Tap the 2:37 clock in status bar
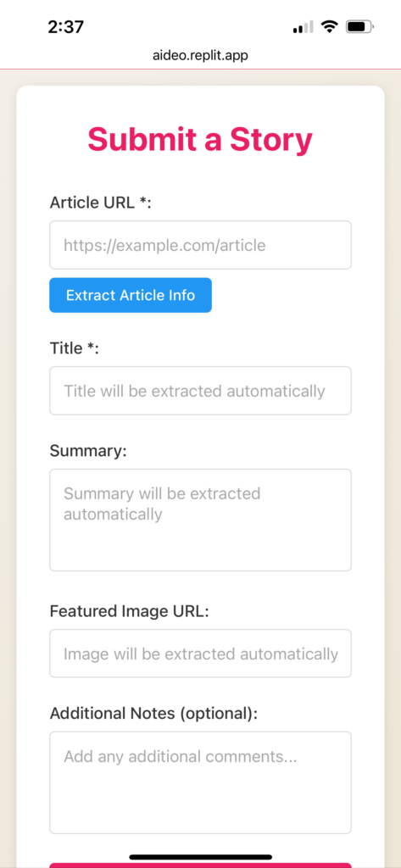401x868 pixels. [66, 26]
